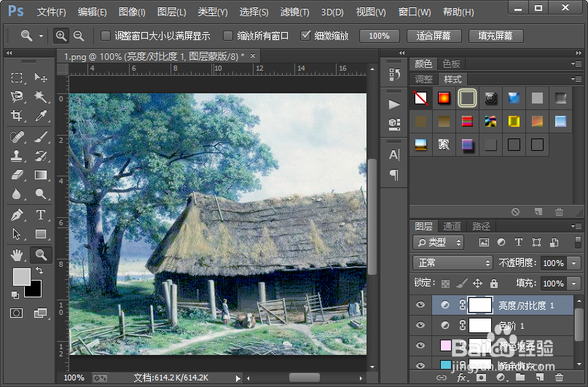Select the Horizontal Type tool

tap(41, 215)
